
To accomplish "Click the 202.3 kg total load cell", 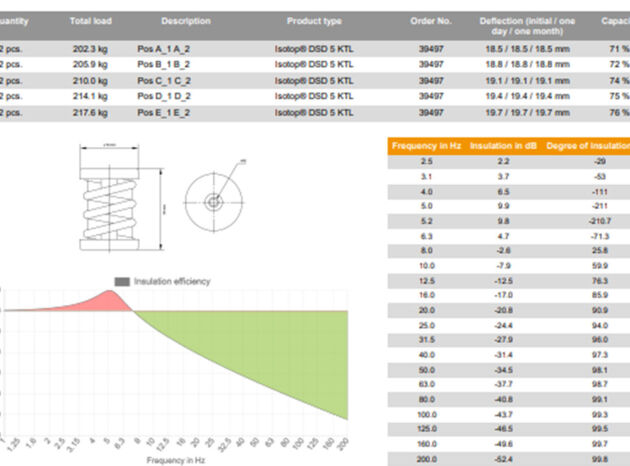I will (x=90, y=48).
